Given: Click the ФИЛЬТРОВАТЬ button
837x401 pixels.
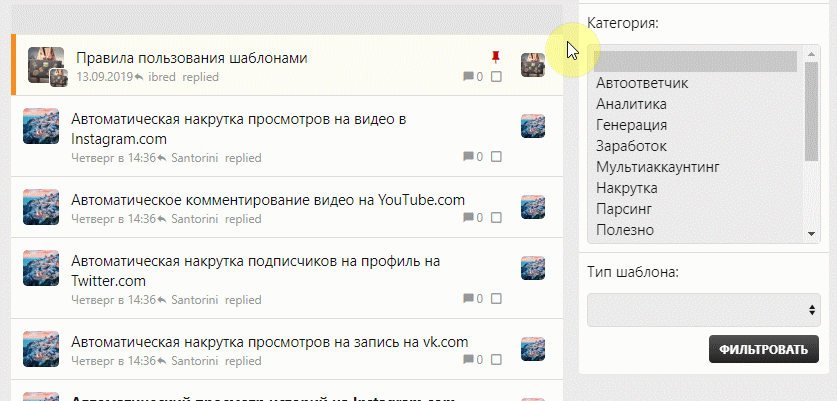Looking at the screenshot, I should pyautogui.click(x=763, y=349).
